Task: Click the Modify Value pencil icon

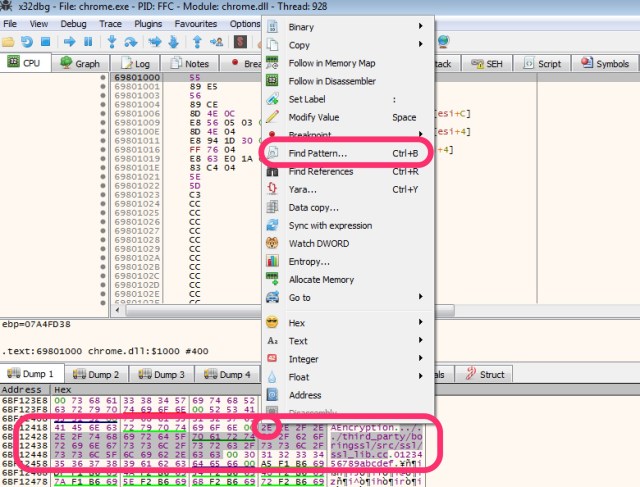Action: [272, 117]
